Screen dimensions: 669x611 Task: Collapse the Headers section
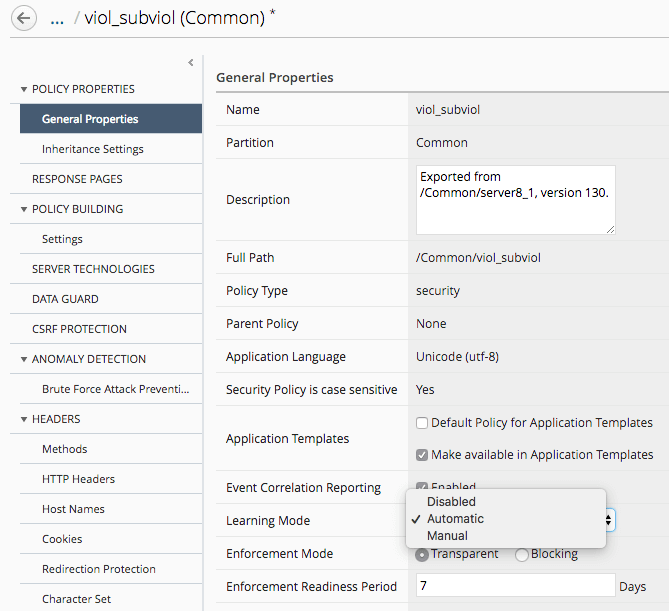[x=24, y=419]
